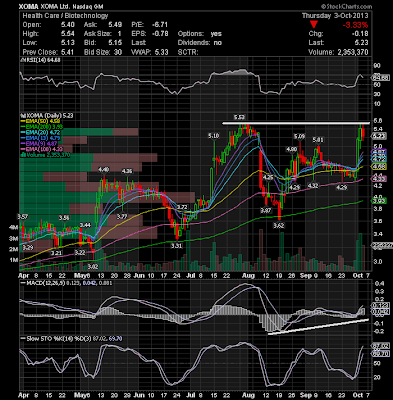Click the Volume legend entry with bar icon
Screen dimensions: 393x400
click(x=45, y=155)
